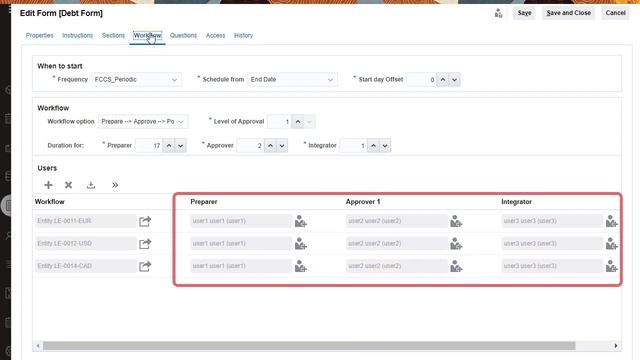This screenshot has height=360, width=640.
Task: Switch to the History tab
Action: (x=243, y=36)
